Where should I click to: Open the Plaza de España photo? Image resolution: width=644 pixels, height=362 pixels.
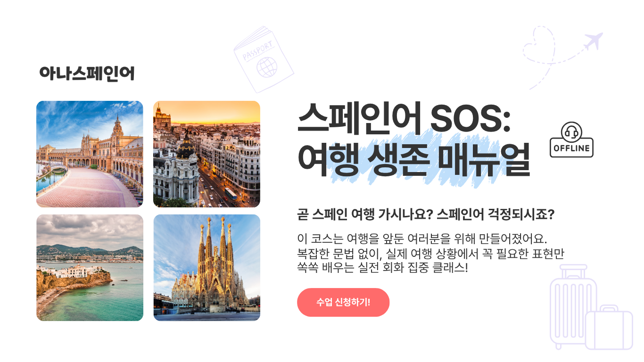point(90,154)
